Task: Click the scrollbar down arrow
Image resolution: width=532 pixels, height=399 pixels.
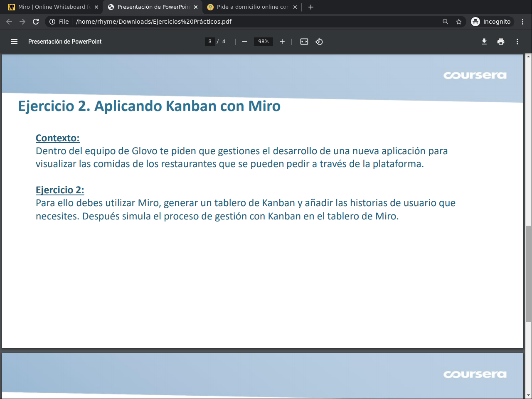Action: [528, 396]
